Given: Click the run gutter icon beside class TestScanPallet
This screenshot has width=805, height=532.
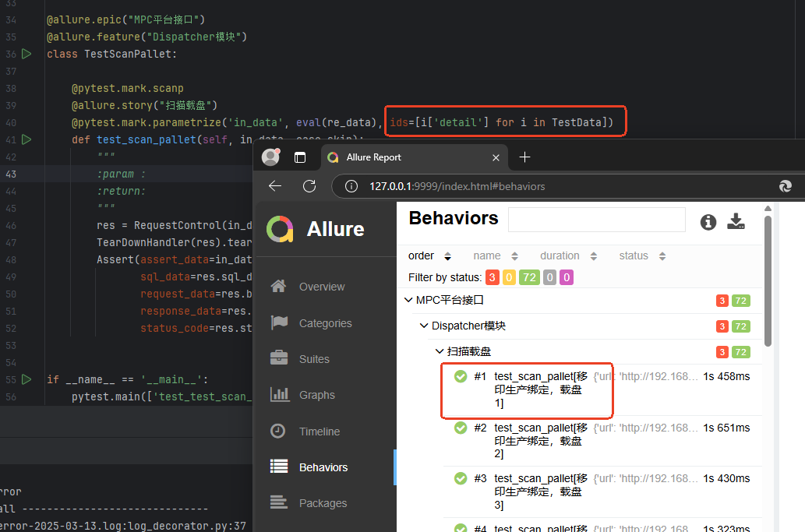Looking at the screenshot, I should 26,54.
